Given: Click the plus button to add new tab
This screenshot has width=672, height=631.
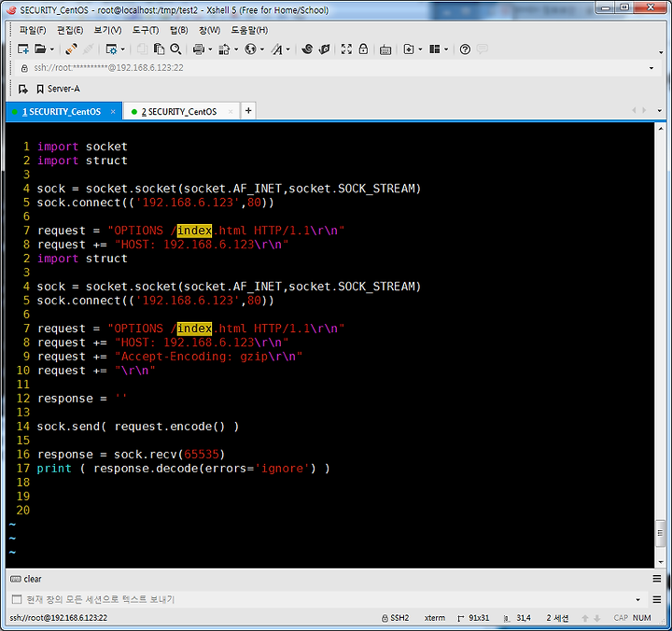Looking at the screenshot, I should [248, 111].
